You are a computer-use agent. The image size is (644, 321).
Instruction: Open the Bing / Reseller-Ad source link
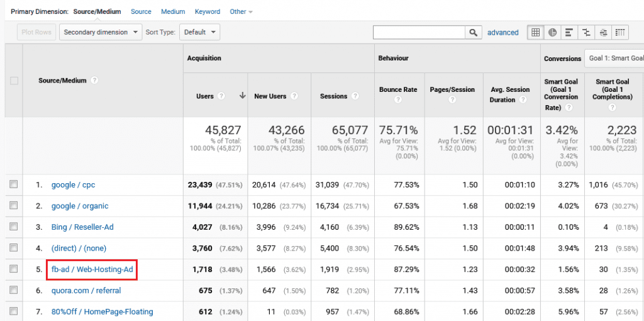pyautogui.click(x=82, y=227)
